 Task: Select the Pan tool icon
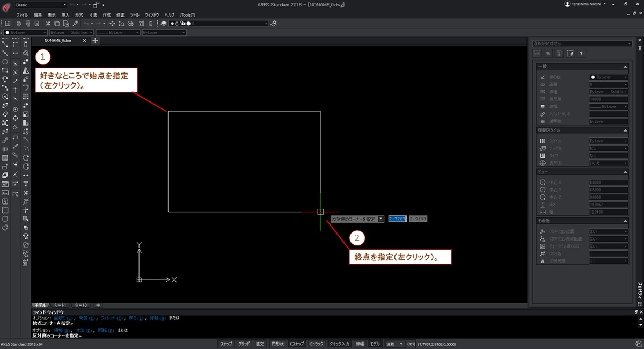[x=112, y=24]
